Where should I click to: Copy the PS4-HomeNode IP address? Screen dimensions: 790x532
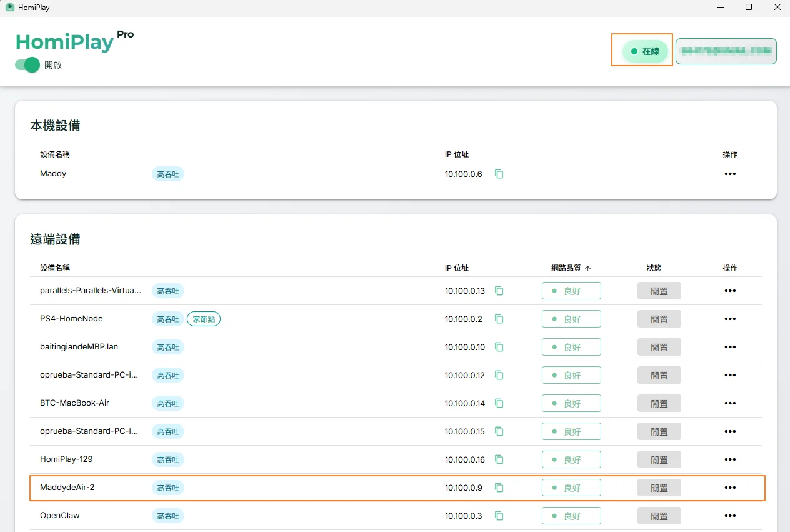click(x=499, y=319)
